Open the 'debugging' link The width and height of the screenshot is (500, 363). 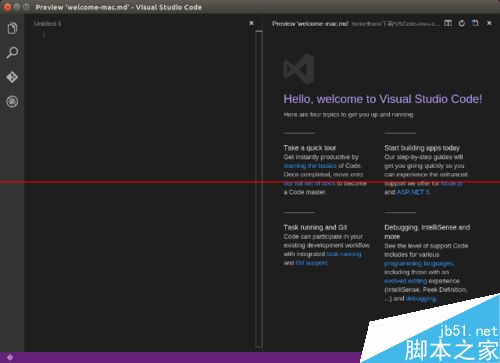(x=421, y=298)
